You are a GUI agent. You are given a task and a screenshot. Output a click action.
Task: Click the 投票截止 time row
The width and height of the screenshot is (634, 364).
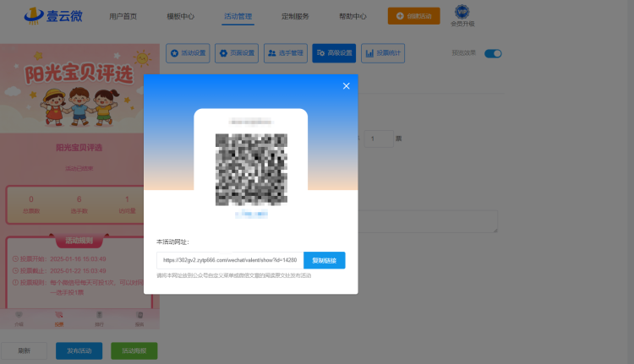point(59,270)
